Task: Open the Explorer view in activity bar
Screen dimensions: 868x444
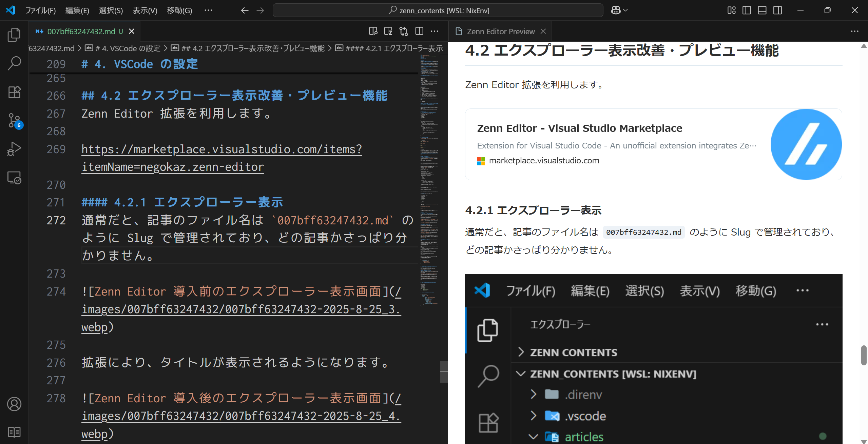Action: tap(14, 35)
